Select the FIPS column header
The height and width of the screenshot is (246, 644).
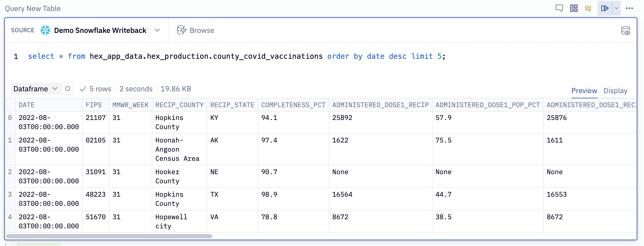click(x=95, y=105)
